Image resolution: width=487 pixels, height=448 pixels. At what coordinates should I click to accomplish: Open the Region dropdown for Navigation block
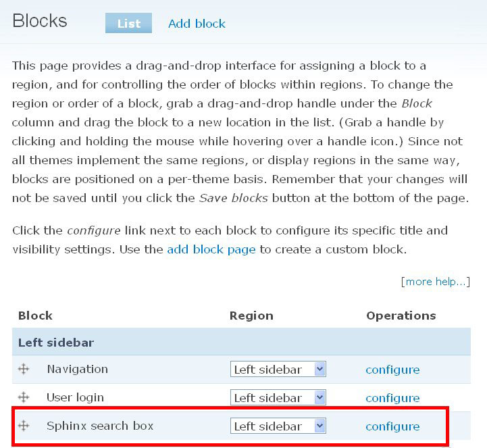[278, 370]
